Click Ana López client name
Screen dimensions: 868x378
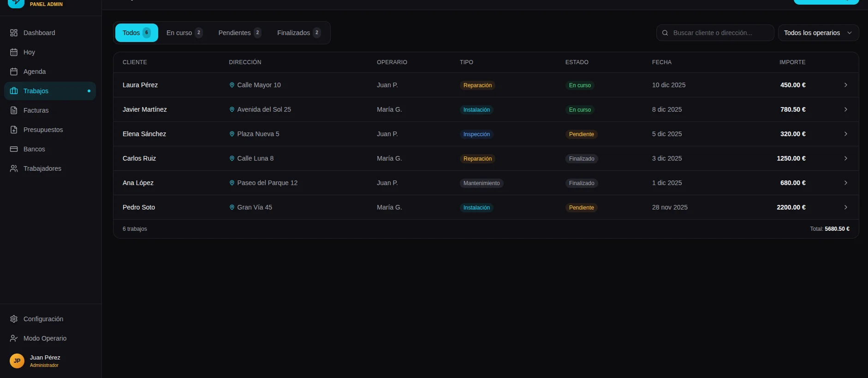tap(138, 183)
